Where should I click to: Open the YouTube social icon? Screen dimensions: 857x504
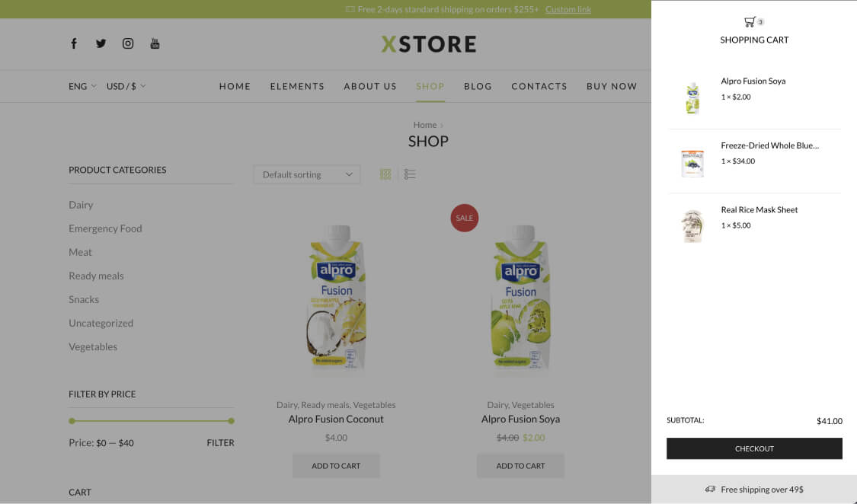(x=155, y=43)
